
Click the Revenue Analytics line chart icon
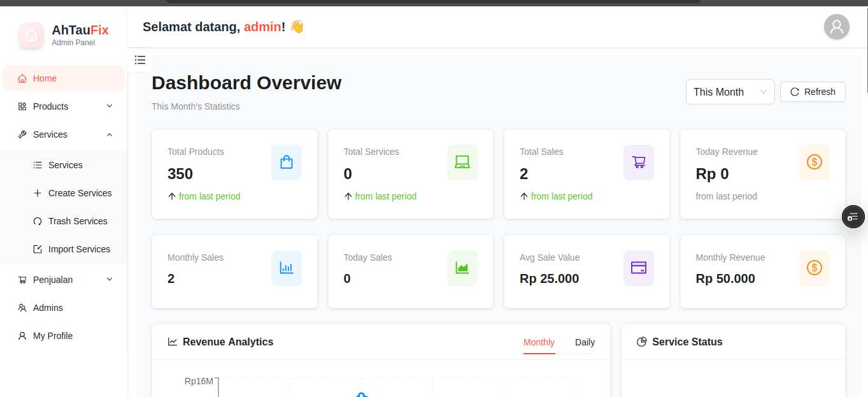(173, 342)
